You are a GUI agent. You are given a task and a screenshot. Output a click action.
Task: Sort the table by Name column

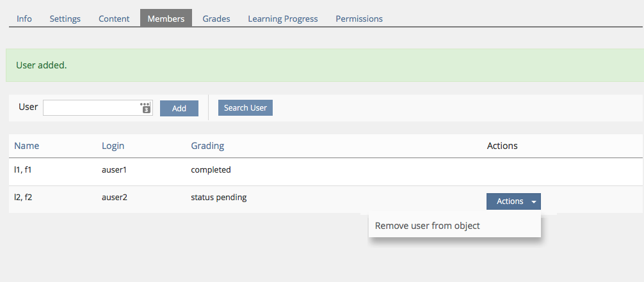point(27,146)
